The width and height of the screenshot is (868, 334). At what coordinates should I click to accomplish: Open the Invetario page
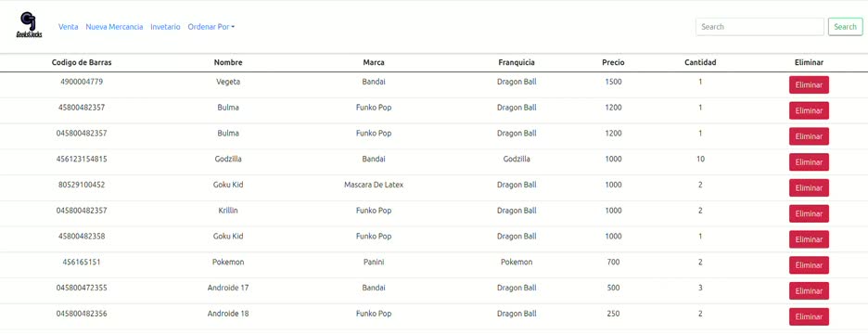[165, 27]
